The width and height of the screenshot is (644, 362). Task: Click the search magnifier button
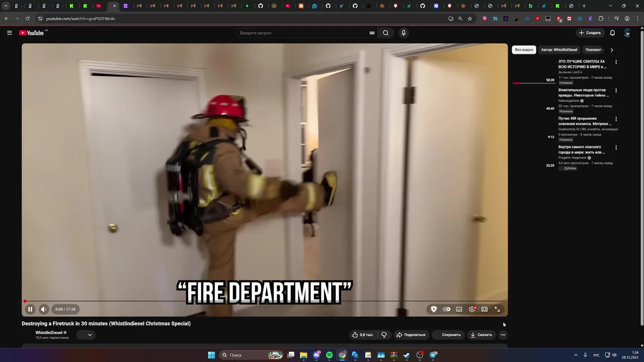385,33
